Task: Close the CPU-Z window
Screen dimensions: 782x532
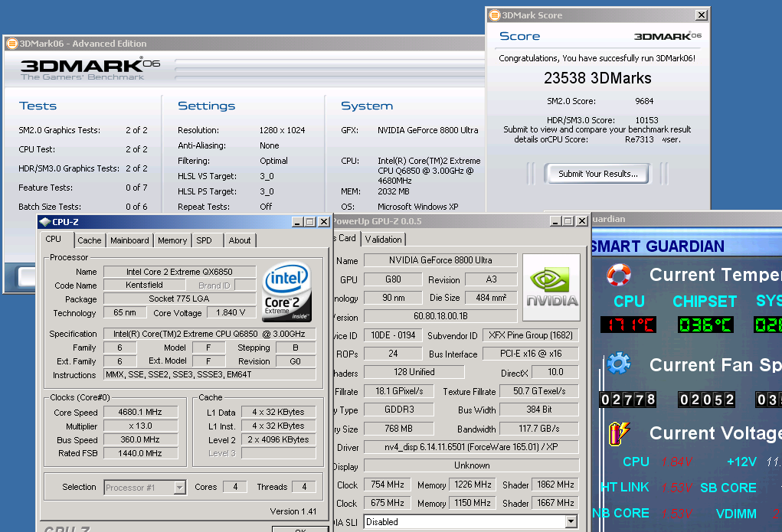Action: point(324,222)
